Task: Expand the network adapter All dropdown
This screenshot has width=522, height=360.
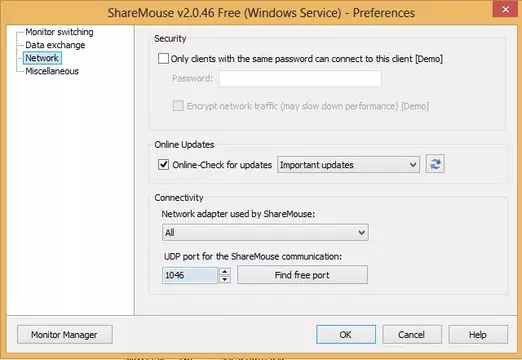Action: (265, 232)
